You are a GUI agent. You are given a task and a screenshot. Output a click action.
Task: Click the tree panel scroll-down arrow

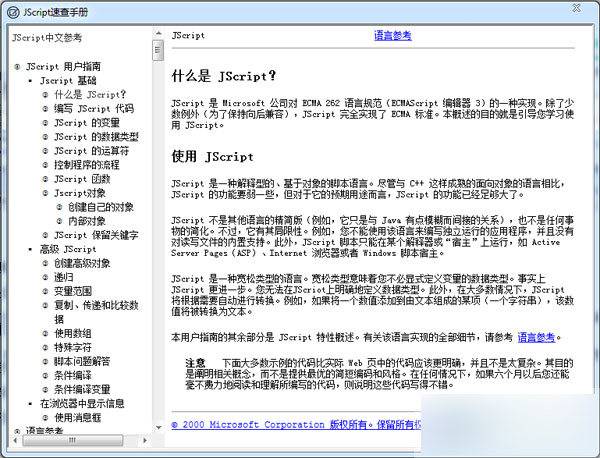(x=158, y=428)
